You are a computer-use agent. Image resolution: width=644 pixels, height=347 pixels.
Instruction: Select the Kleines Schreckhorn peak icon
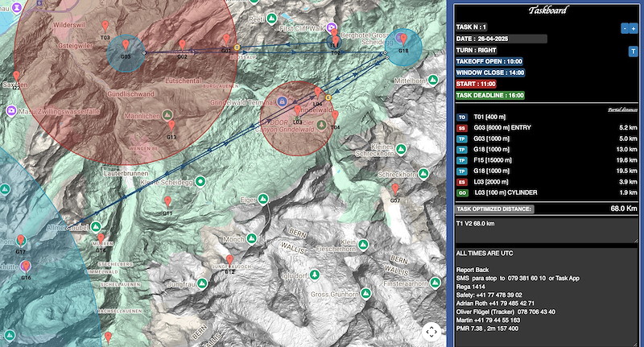[x=401, y=150]
